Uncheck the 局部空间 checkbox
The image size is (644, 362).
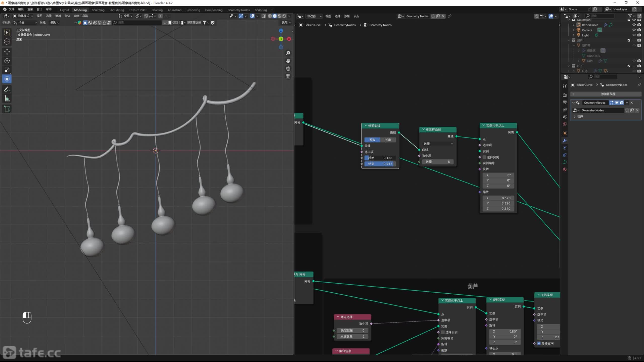click(x=539, y=343)
